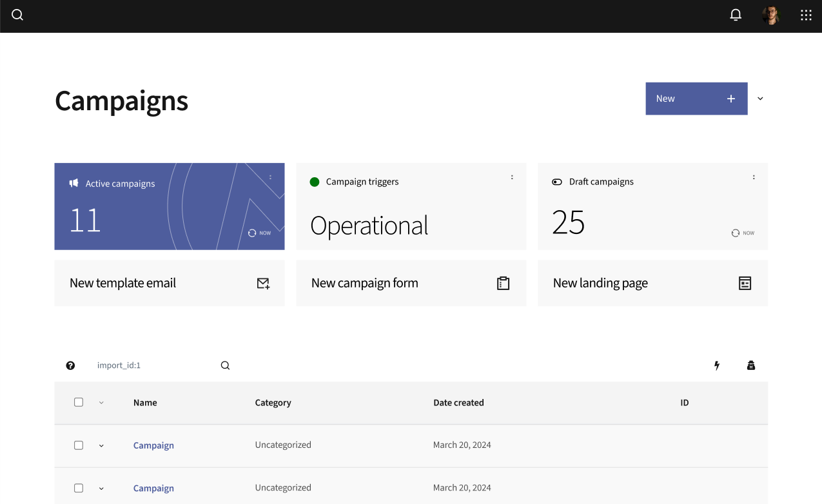This screenshot has height=504, width=822.
Task: Open the apps grid menu
Action: click(x=806, y=15)
